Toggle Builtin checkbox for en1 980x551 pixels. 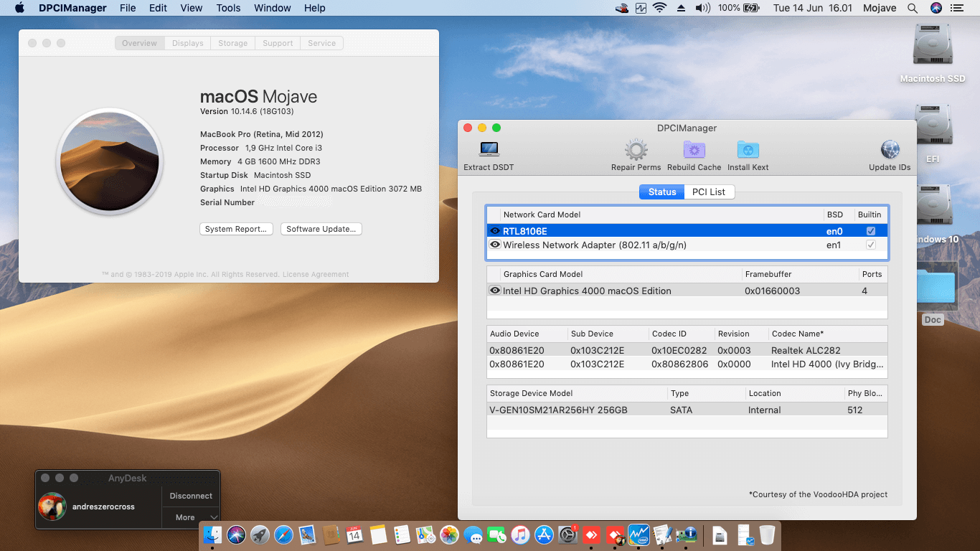coord(871,245)
